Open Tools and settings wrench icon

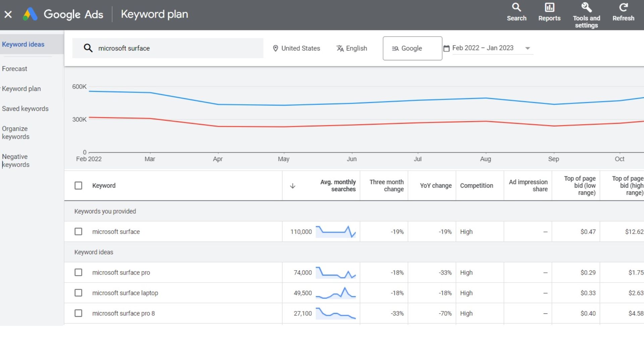(586, 7)
